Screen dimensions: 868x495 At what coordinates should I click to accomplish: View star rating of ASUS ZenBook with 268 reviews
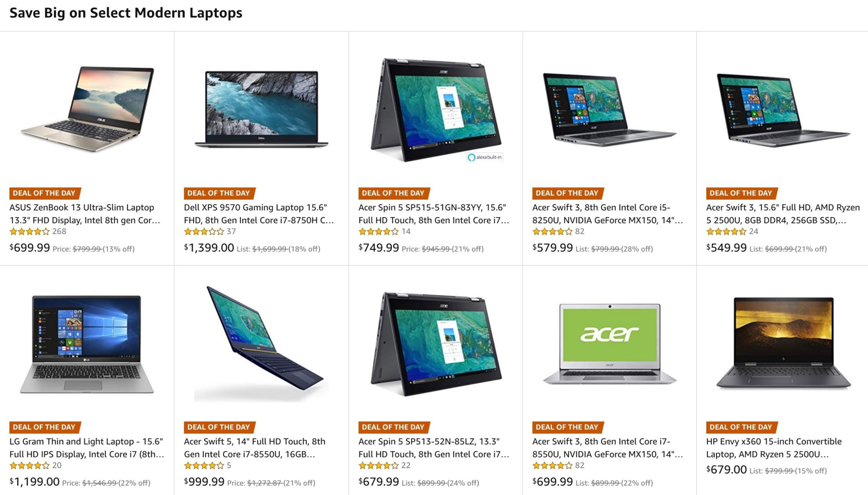point(29,232)
